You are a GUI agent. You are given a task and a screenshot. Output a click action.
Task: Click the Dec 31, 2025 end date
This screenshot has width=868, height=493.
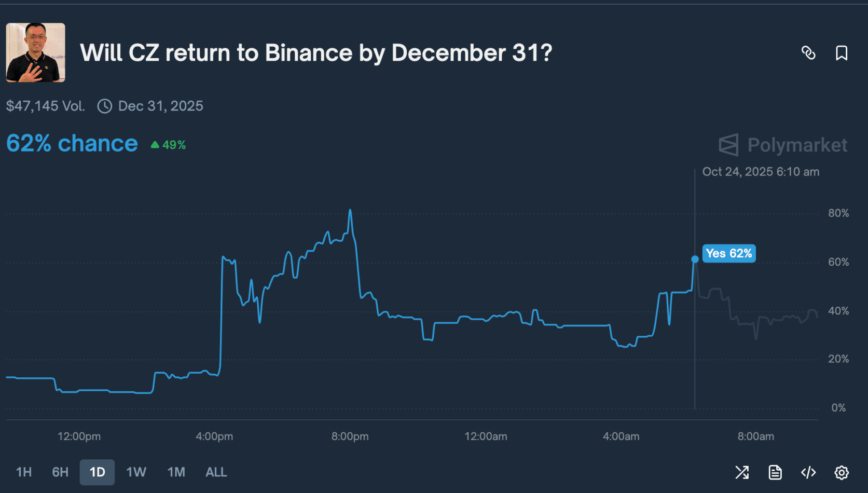tap(160, 106)
